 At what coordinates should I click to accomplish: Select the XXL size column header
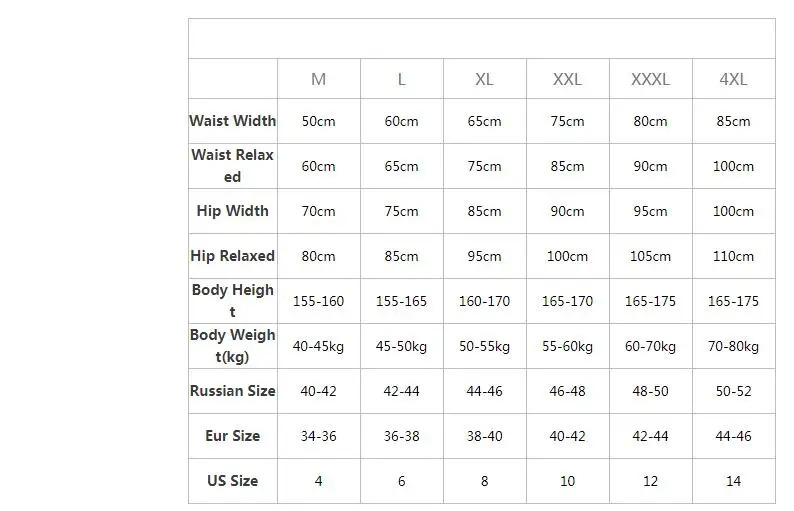pos(567,79)
